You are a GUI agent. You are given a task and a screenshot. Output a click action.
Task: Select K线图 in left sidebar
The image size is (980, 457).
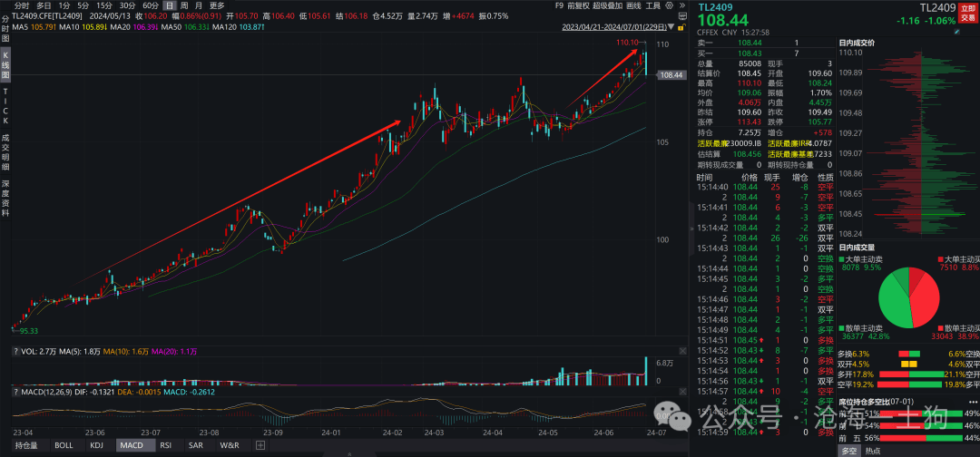(5, 64)
